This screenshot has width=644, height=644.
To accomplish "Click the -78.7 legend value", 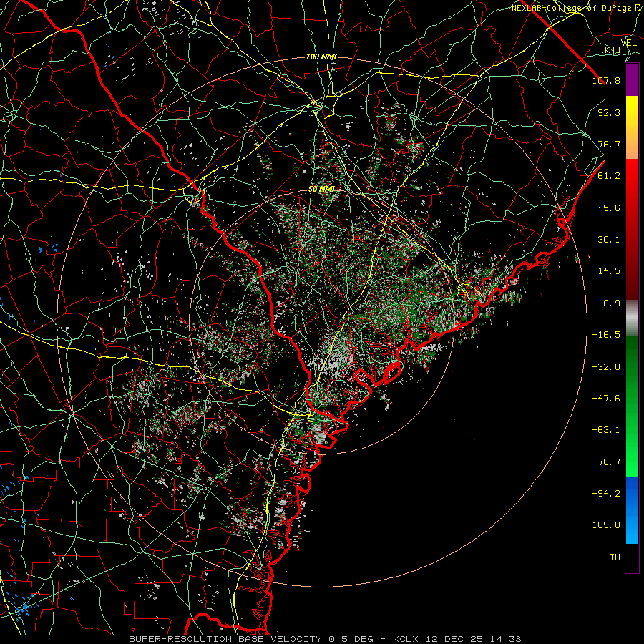I will pyautogui.click(x=606, y=462).
